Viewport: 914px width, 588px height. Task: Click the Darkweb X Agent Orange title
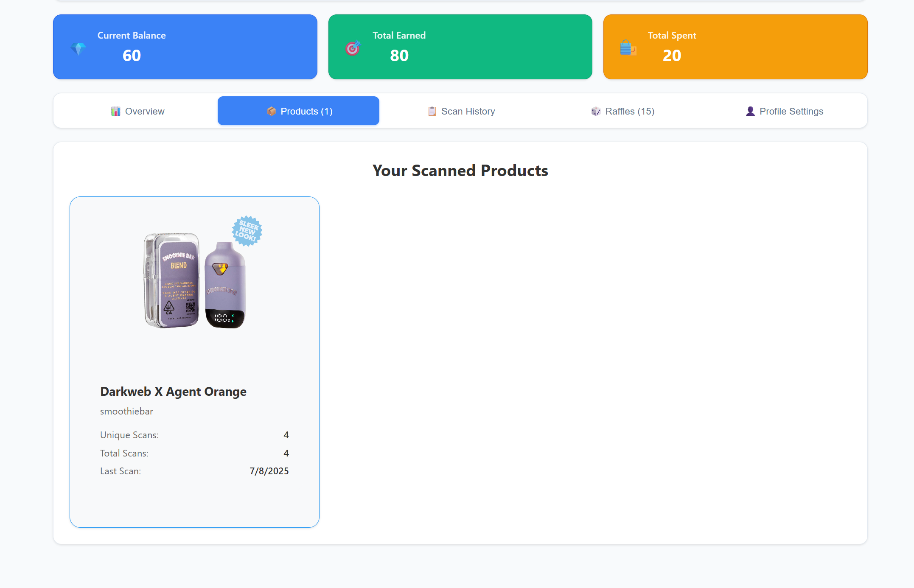pos(173,392)
